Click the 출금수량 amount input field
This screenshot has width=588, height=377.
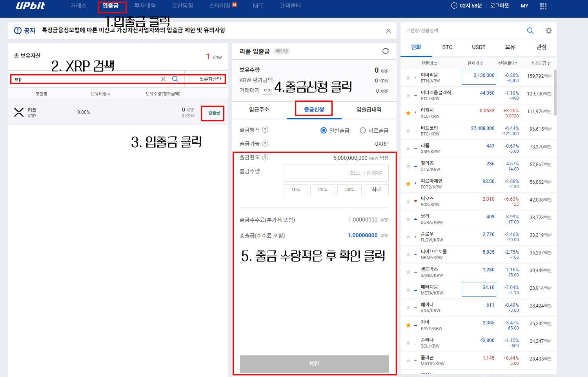click(336, 173)
